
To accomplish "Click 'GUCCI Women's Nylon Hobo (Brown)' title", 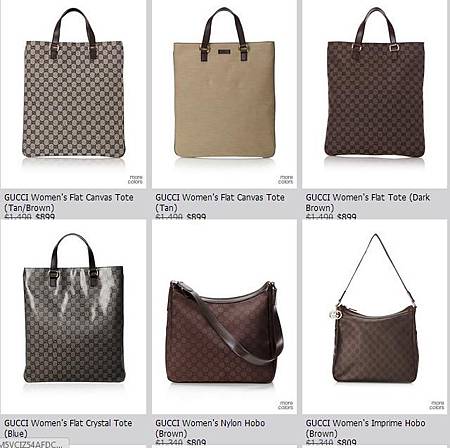I will point(210,428).
